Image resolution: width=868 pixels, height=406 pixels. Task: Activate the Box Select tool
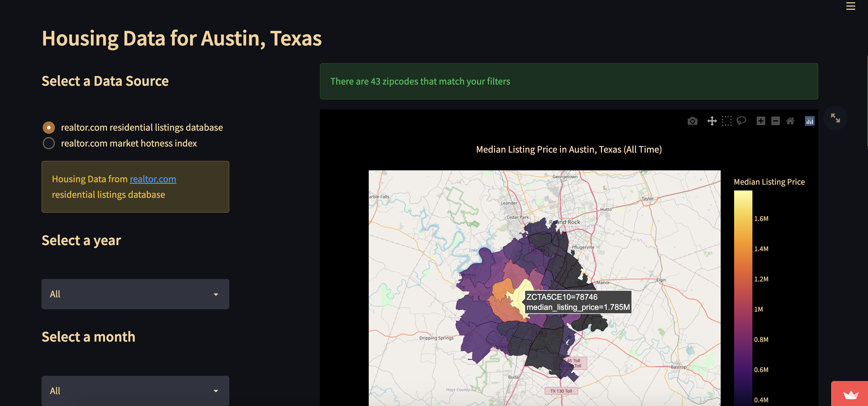(x=726, y=121)
